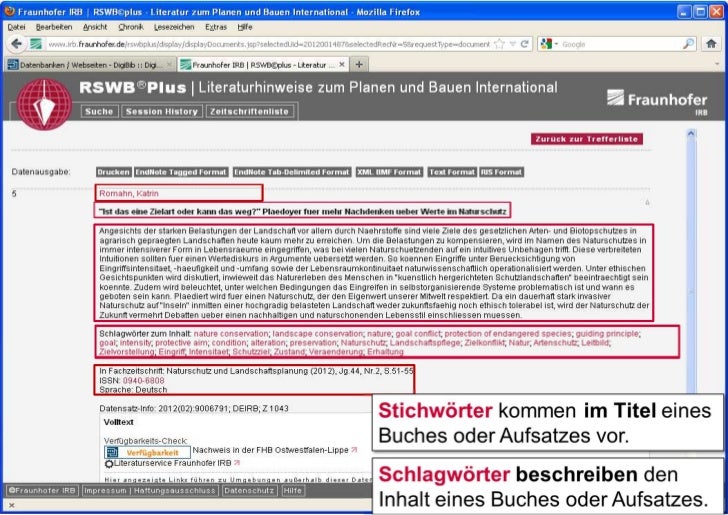Export as XML BMF Format
The image size is (728, 515).
pyautogui.click(x=390, y=172)
